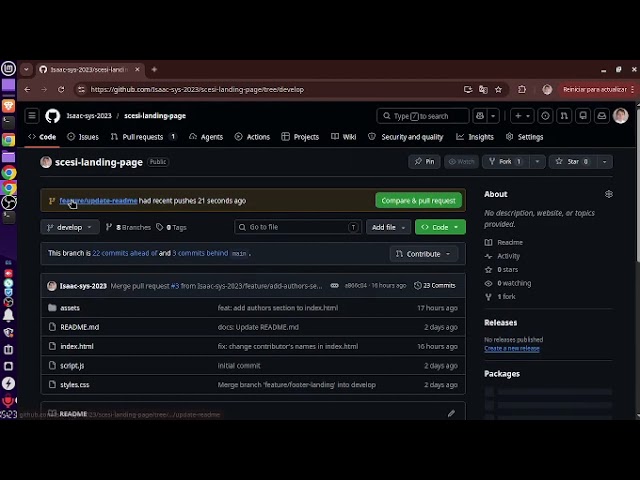Switch to the Issues tab

point(83,137)
